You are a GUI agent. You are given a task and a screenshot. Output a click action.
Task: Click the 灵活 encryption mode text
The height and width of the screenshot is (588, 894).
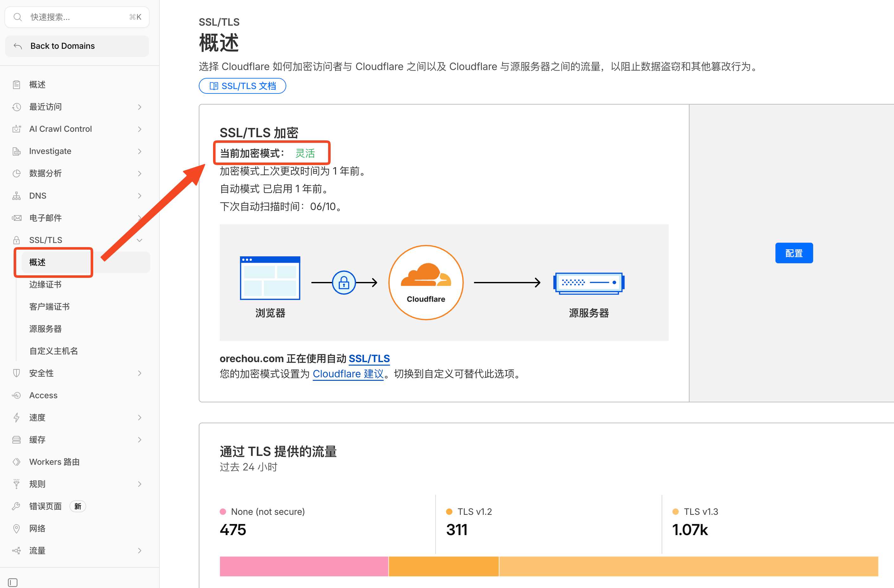tap(305, 153)
